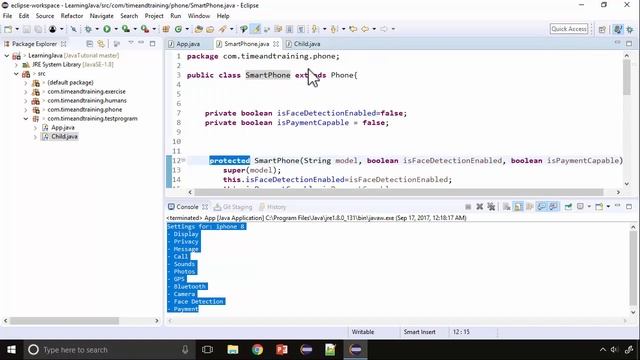Collapse All in Package Explorer
Screen dimensions: 640x360
89,44
